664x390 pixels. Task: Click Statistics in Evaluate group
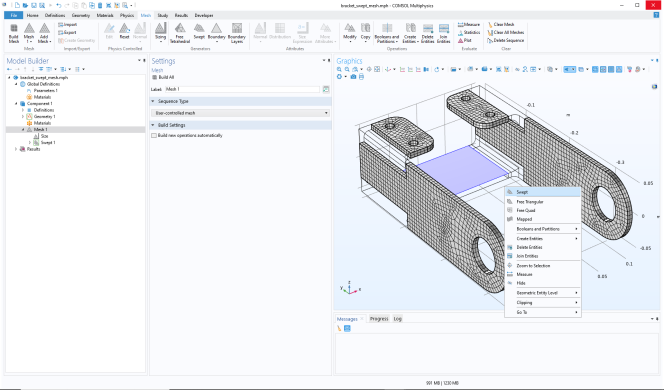[x=469, y=32]
